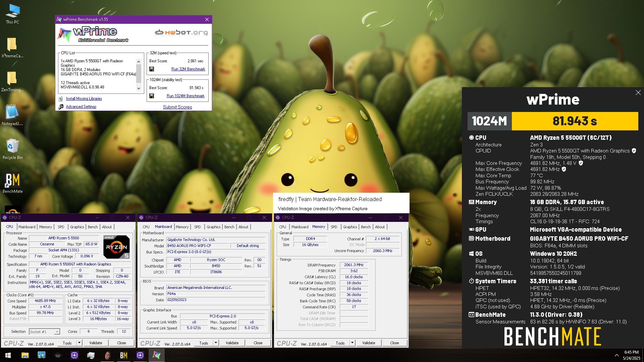Click the face avatar icon on taskbar

(108, 355)
